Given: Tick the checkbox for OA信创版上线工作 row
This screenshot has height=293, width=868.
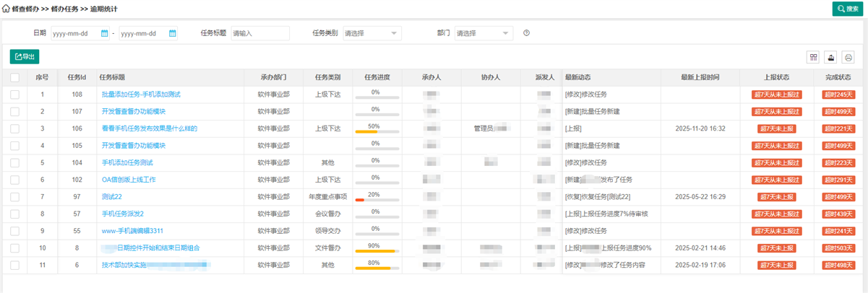Looking at the screenshot, I should point(15,180).
